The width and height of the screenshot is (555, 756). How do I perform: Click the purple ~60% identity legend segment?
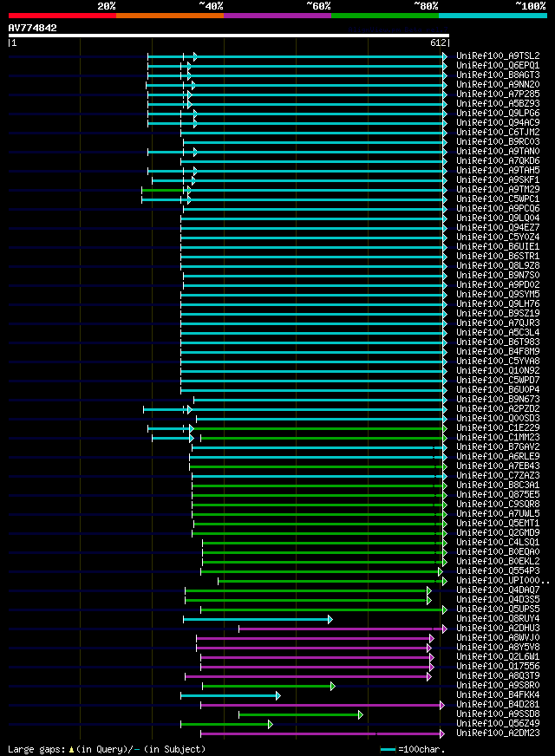tap(277, 16)
